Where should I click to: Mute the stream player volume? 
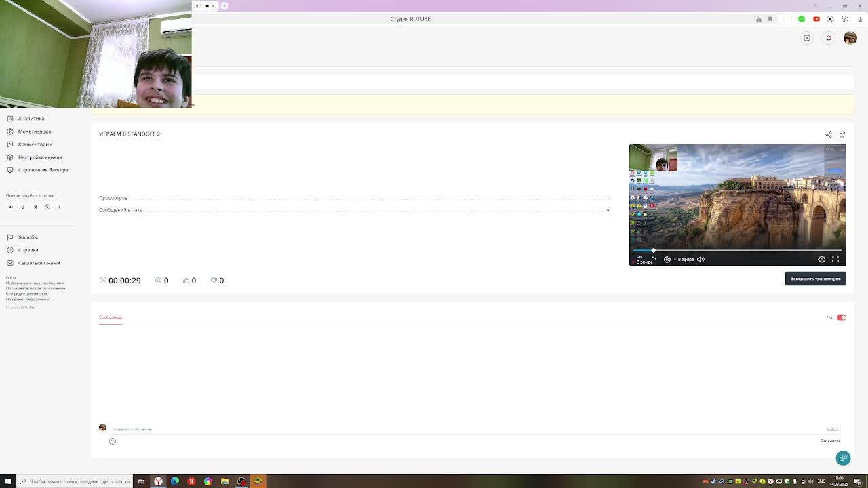701,259
